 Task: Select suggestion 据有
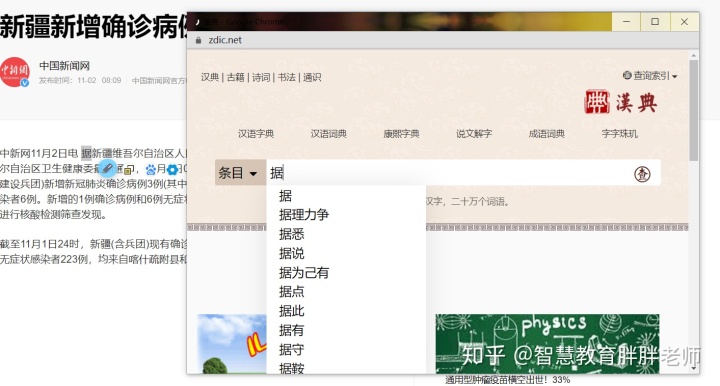tap(346, 330)
